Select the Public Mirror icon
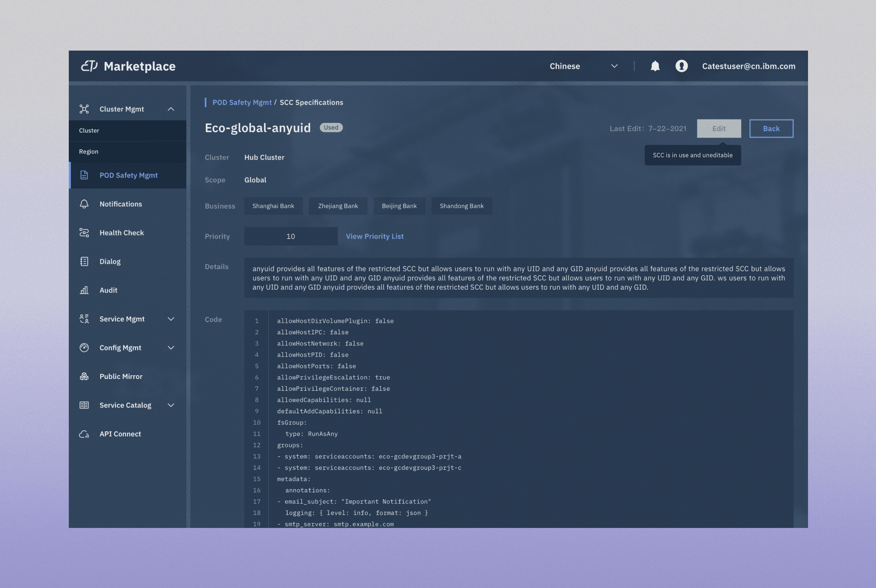The image size is (876, 588). tap(84, 377)
